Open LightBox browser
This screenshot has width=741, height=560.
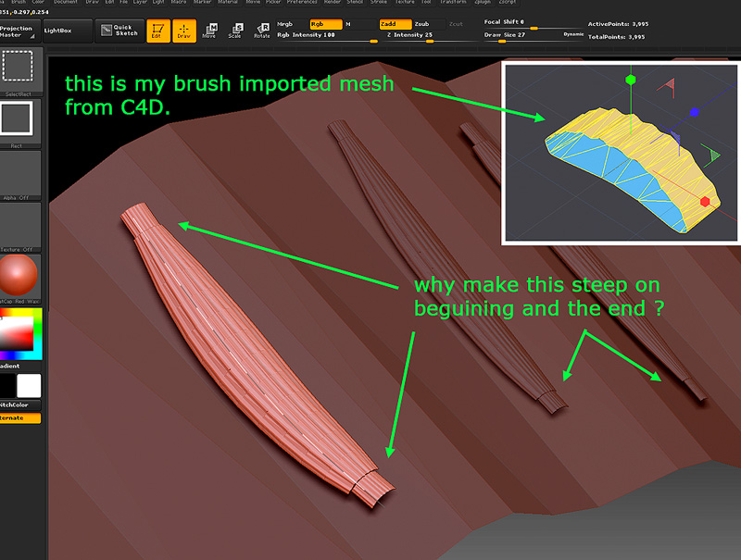[67, 31]
